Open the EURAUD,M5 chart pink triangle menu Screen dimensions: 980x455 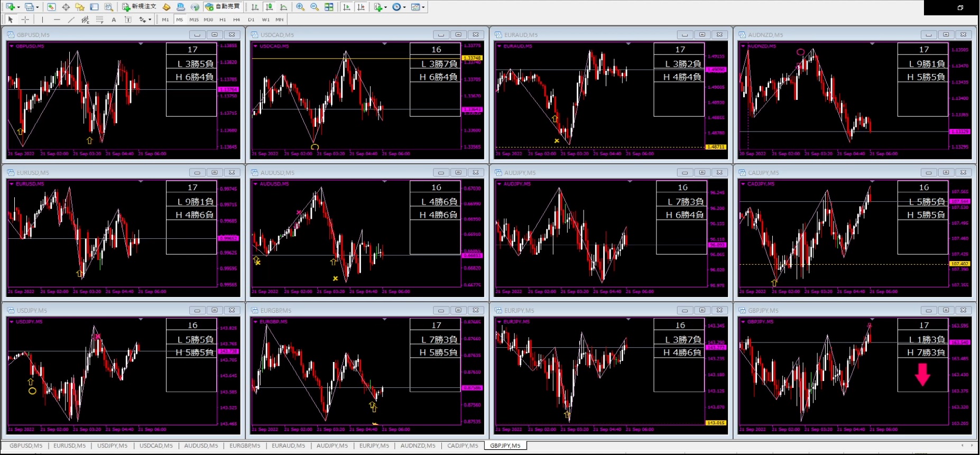point(499,46)
